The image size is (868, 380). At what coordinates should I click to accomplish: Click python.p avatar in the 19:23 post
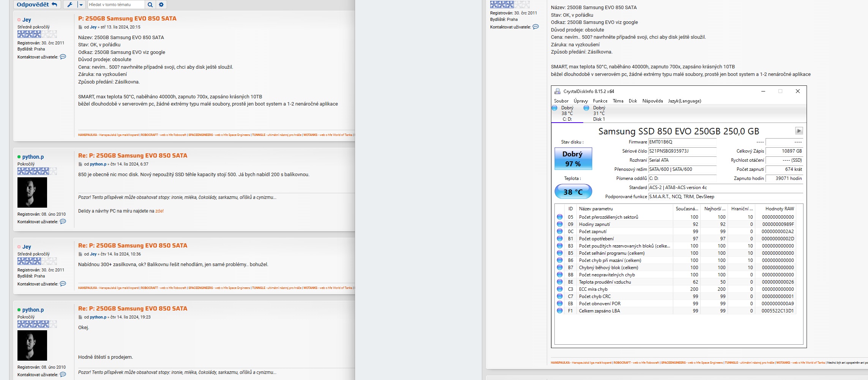32,345
